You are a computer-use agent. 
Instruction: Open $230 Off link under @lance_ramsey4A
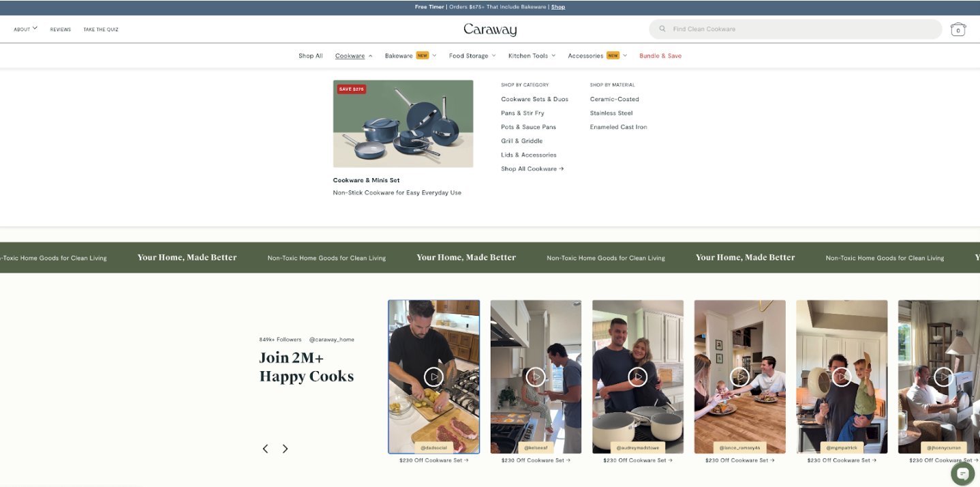(739, 460)
